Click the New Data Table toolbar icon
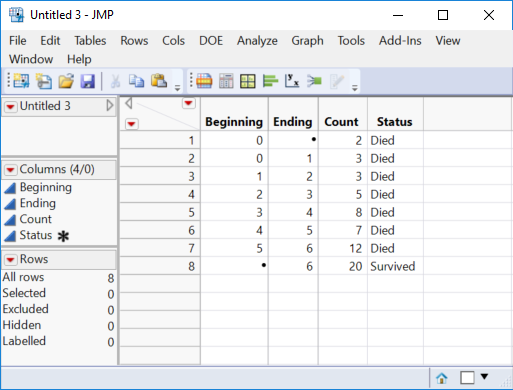 (x=21, y=81)
